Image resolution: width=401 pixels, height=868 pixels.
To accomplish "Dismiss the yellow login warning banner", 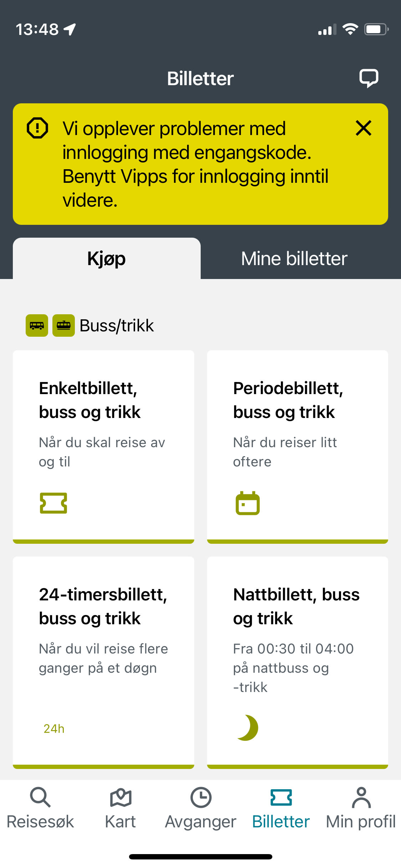I will click(x=363, y=128).
